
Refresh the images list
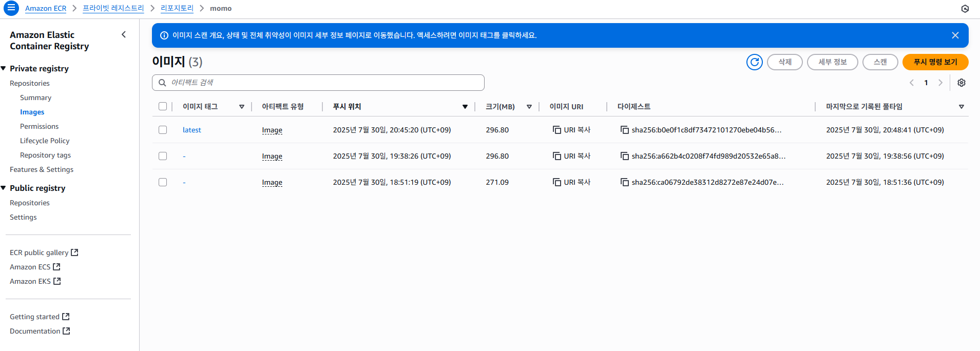coord(754,62)
